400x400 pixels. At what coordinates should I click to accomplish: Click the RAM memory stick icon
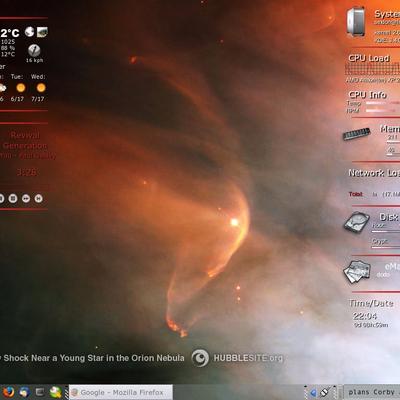(356, 134)
